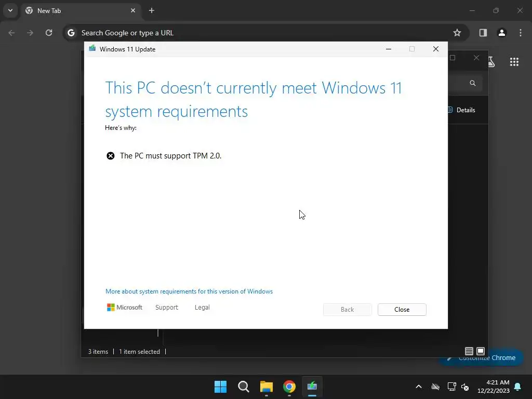Viewport: 532px width, 399px height.
Task: Open Chrome tab search dropdown arrow
Action: click(10, 10)
